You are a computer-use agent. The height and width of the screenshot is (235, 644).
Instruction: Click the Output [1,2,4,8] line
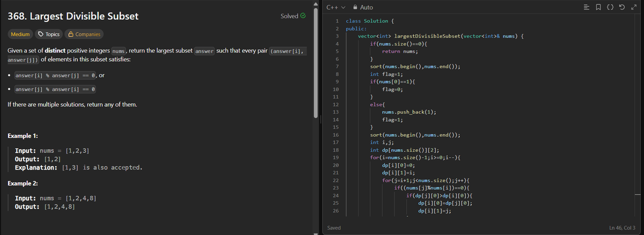pos(45,207)
